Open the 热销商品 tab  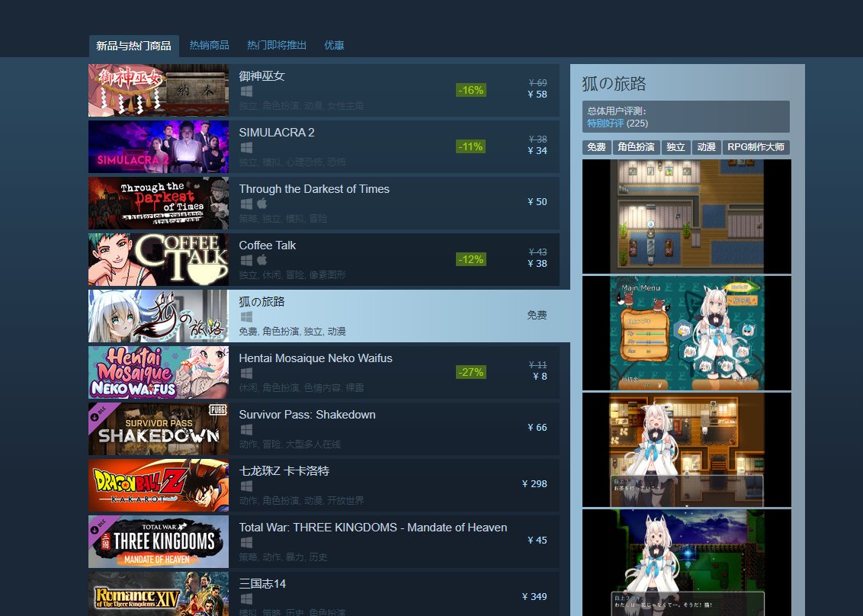coord(209,45)
